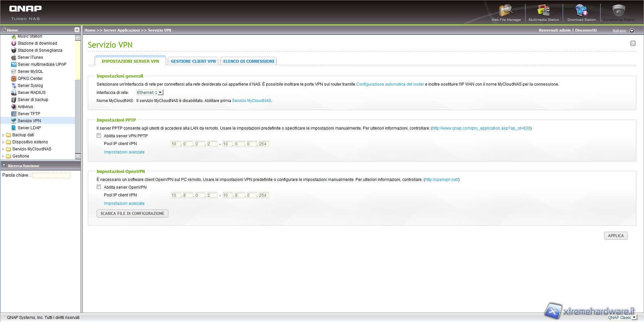The image size is (644, 322).
Task: Enable the PPTP VPN server checkbox
Action: pyautogui.click(x=99, y=136)
